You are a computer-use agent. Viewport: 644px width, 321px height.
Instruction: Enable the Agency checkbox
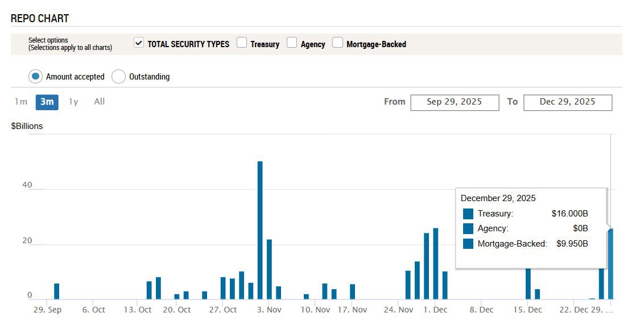tap(292, 43)
